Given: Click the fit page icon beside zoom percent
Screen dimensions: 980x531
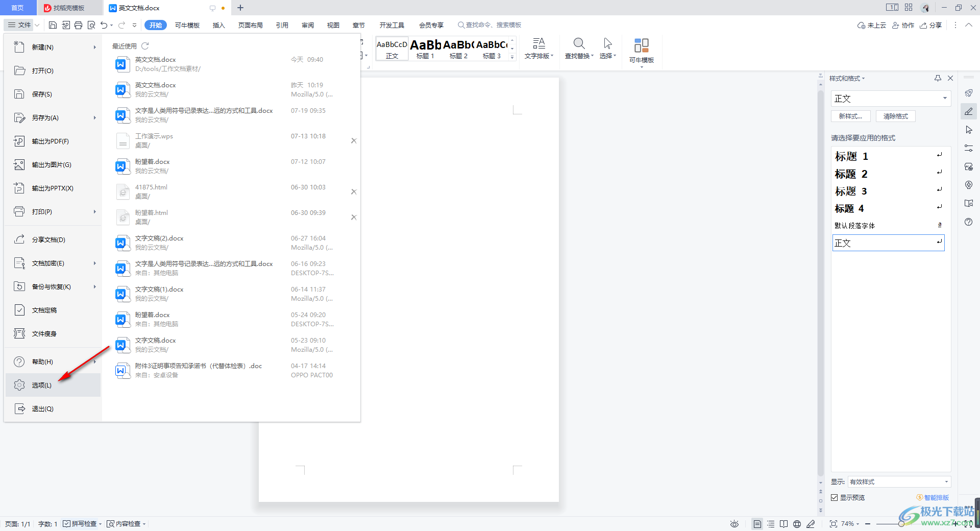Looking at the screenshot, I should pos(834,524).
